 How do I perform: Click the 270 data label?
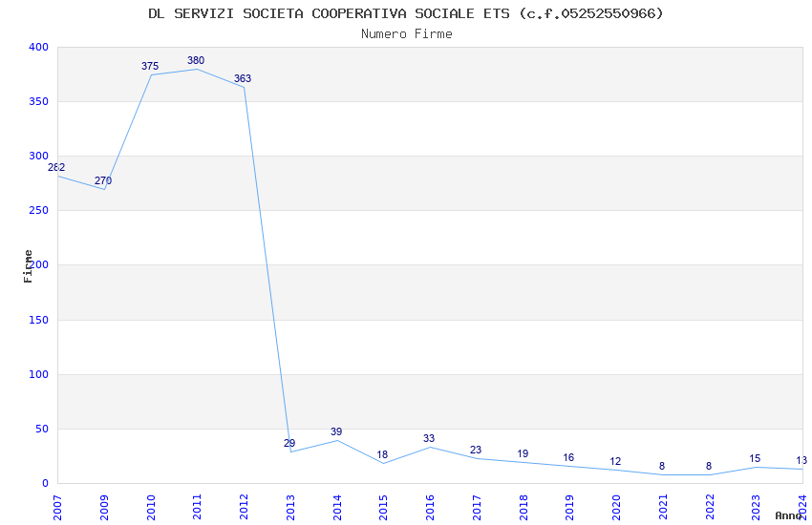coord(103,180)
